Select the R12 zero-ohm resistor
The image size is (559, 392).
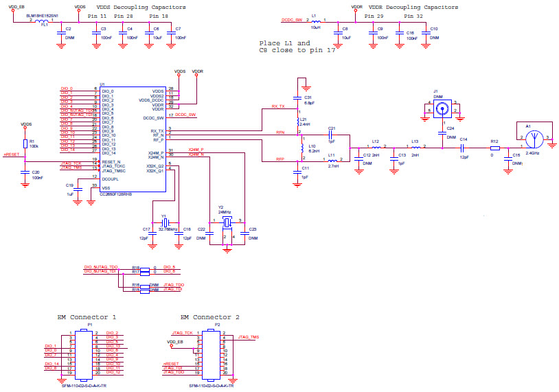tap(494, 147)
